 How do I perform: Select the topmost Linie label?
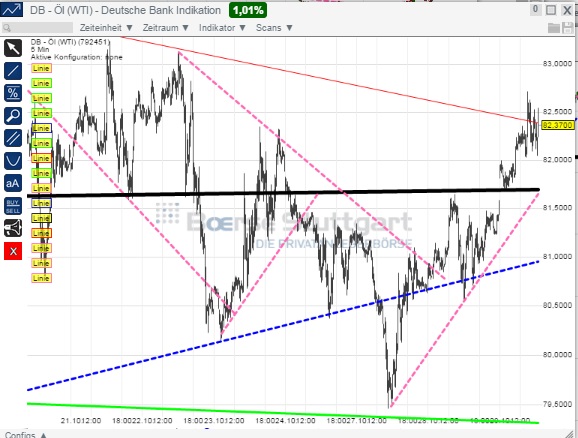pos(41,68)
